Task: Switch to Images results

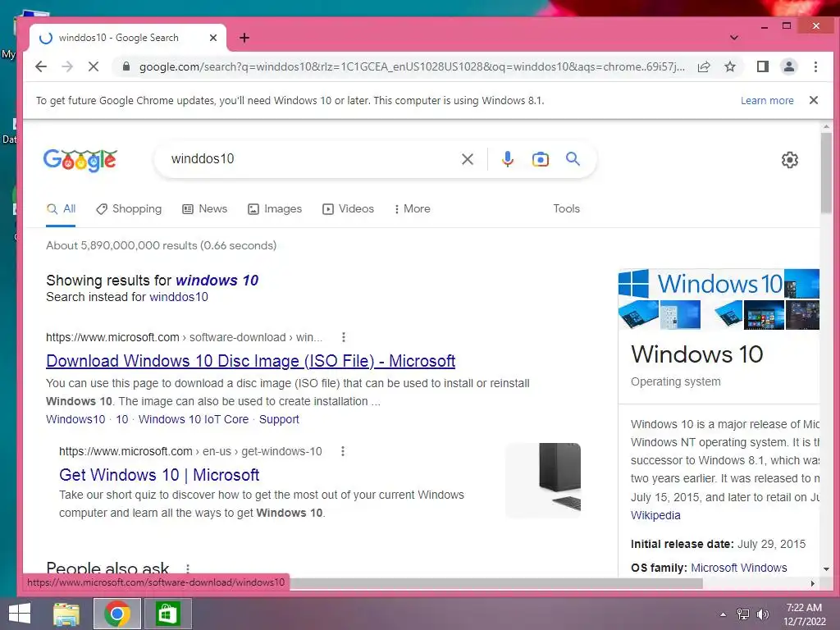Action: pos(274,209)
